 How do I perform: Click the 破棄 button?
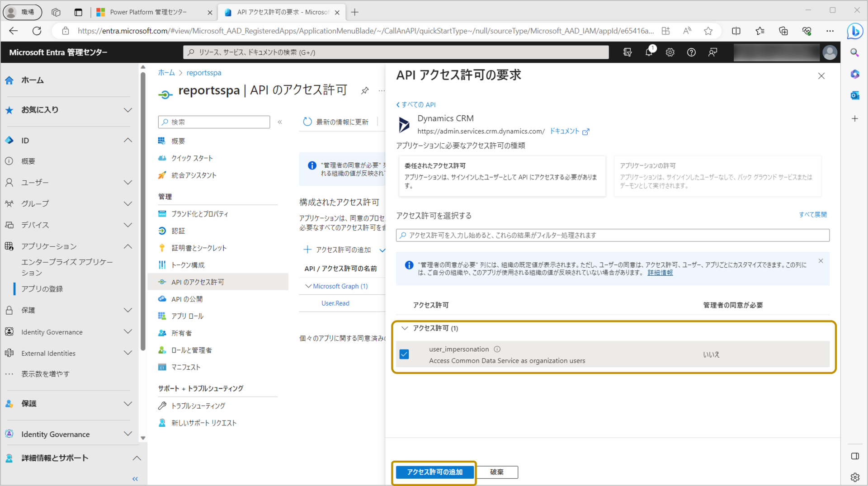497,472
